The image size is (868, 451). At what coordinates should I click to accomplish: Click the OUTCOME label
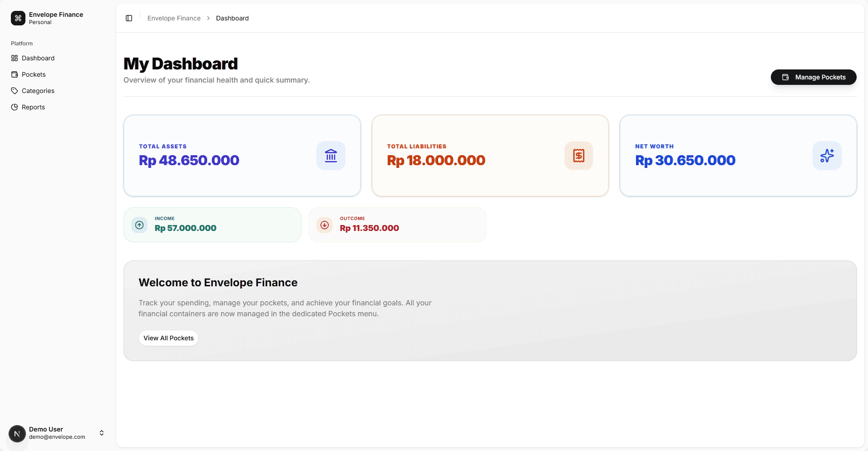tap(352, 219)
